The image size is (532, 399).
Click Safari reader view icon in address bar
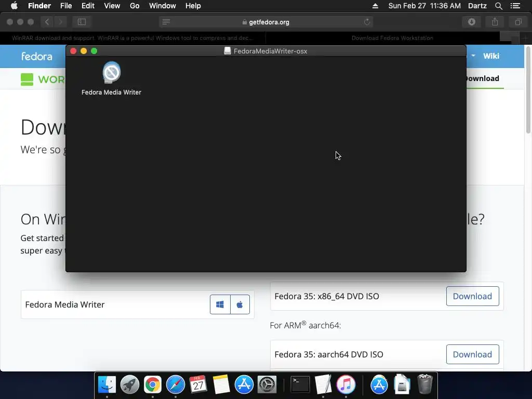(166, 22)
